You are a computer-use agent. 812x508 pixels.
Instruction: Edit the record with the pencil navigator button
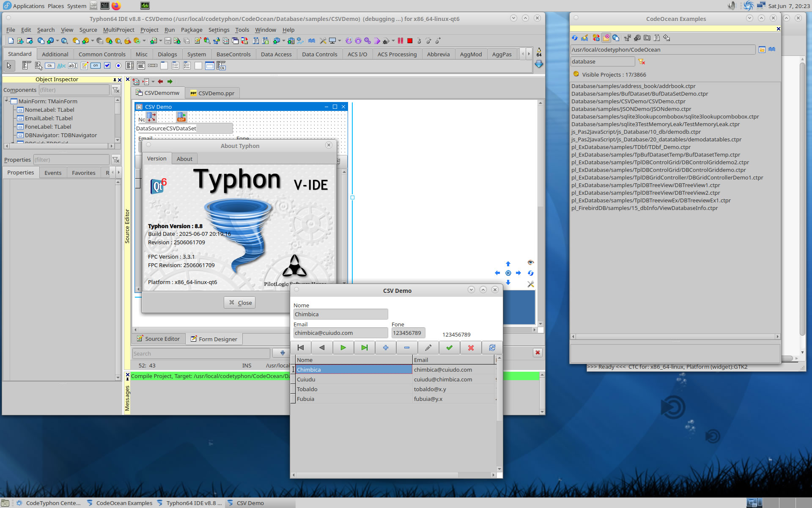tap(428, 348)
